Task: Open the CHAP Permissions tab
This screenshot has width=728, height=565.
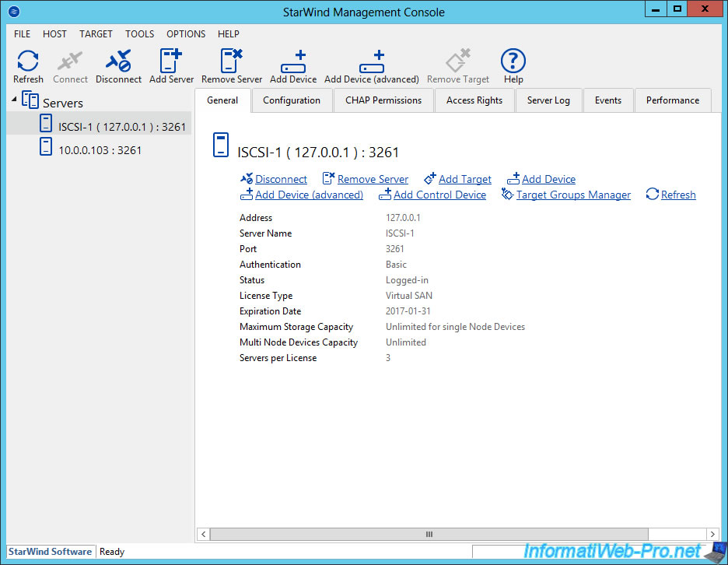Action: tap(383, 100)
